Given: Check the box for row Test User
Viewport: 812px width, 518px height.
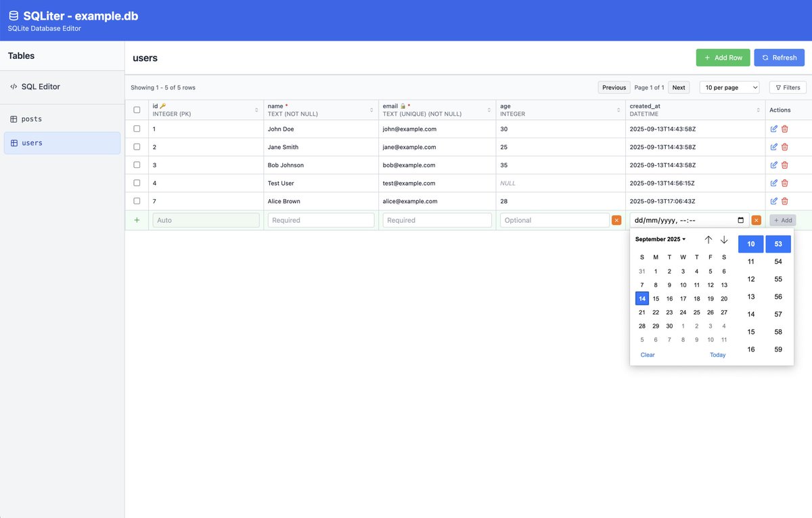Looking at the screenshot, I should [x=137, y=183].
